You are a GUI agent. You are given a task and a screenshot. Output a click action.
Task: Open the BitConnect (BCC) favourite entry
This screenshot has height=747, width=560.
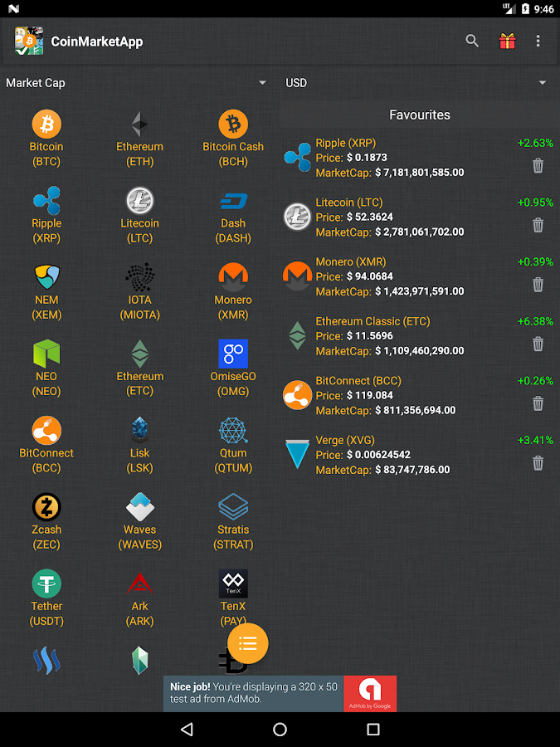pyautogui.click(x=419, y=395)
